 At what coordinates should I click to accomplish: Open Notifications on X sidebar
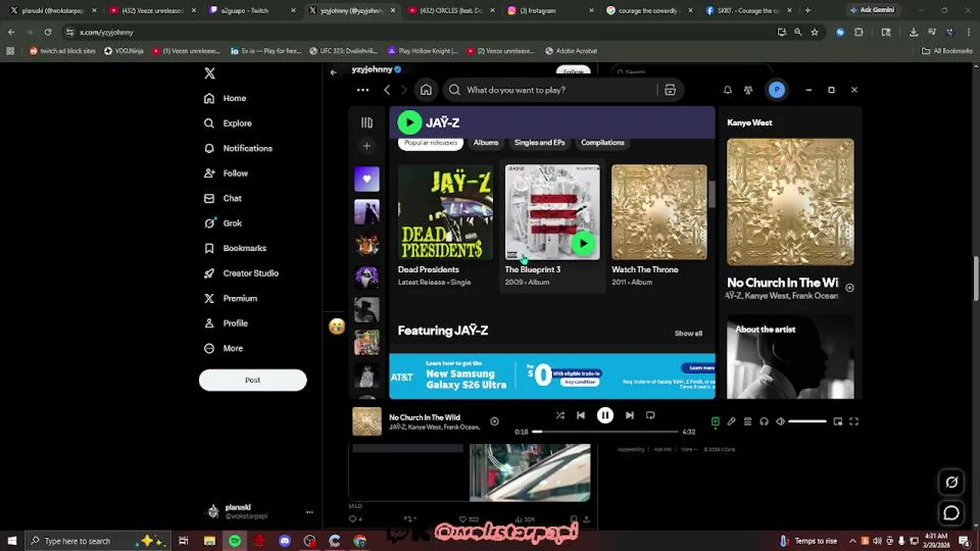click(x=238, y=148)
